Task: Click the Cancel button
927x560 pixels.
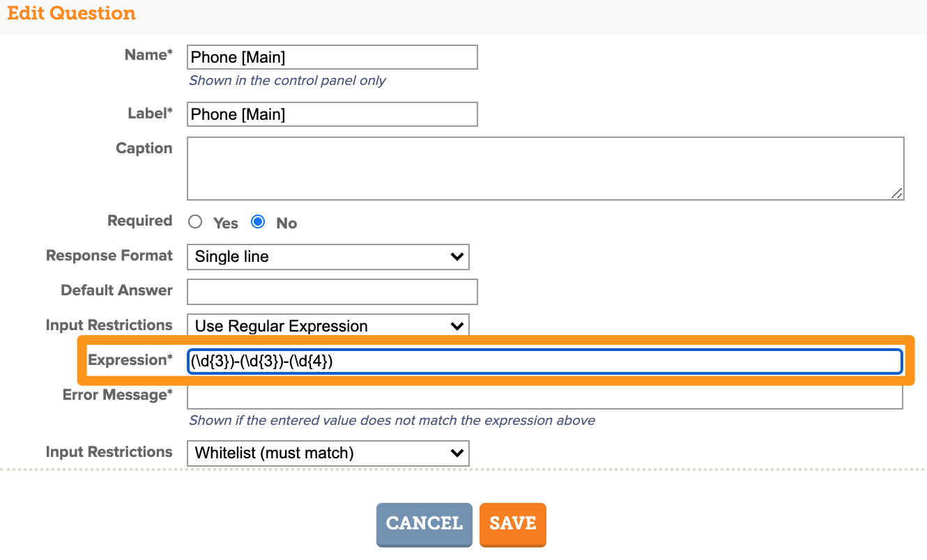Action: pyautogui.click(x=424, y=524)
